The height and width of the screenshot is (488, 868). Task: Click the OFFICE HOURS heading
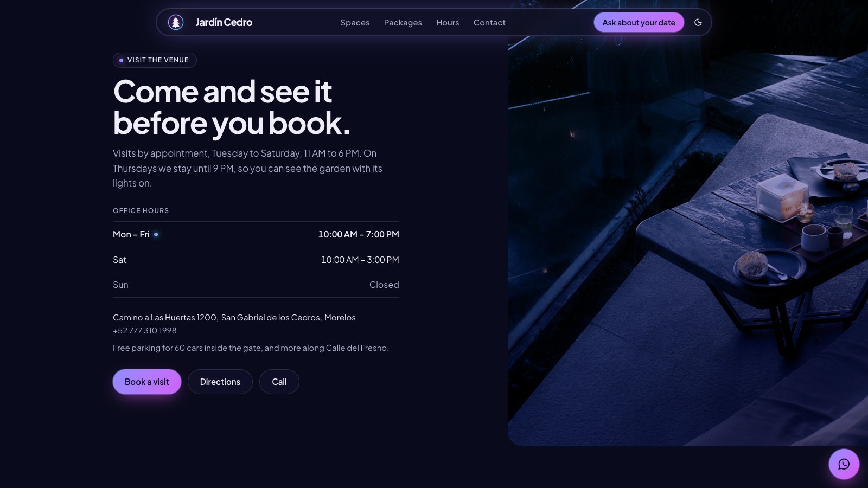[141, 210]
